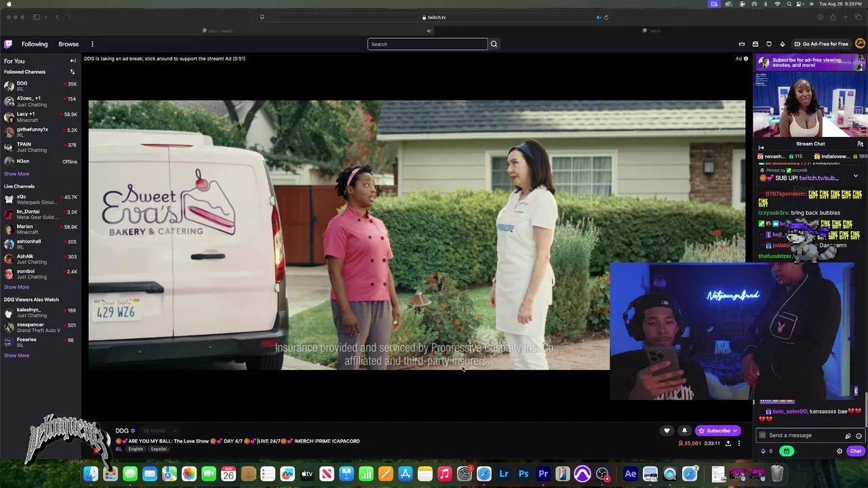Open the emote picker in chat
The width and height of the screenshot is (868, 488).
[859, 436]
